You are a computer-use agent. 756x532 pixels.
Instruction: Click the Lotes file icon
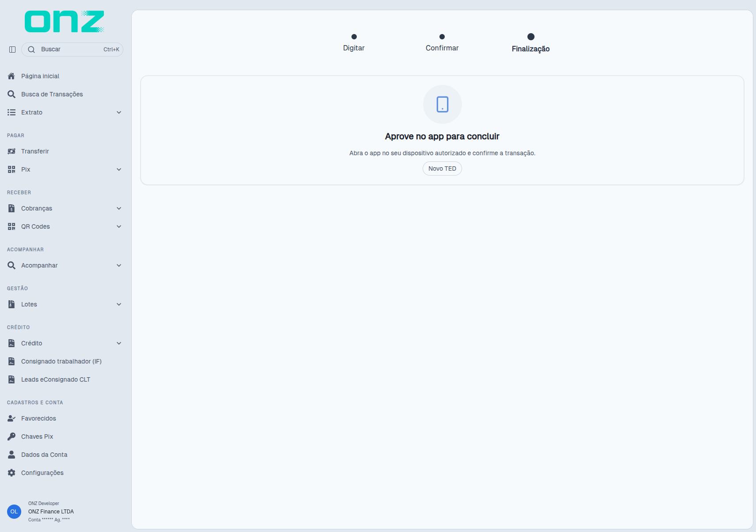[11, 304]
